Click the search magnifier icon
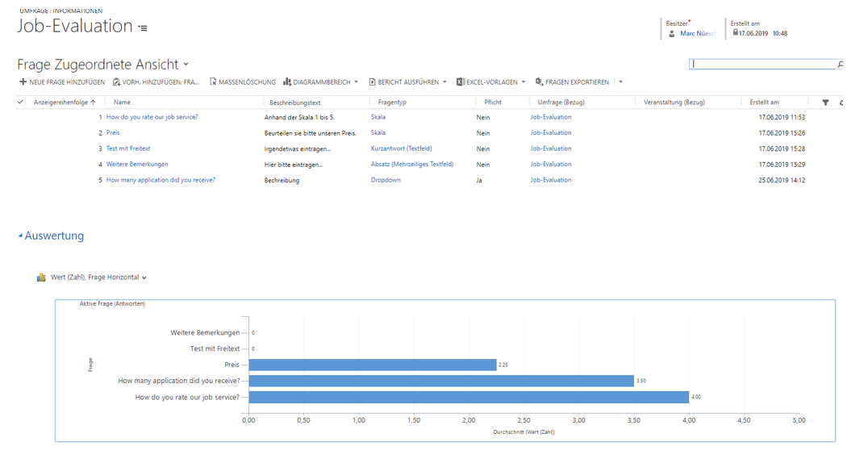This screenshot has width=868, height=463. 840,65
